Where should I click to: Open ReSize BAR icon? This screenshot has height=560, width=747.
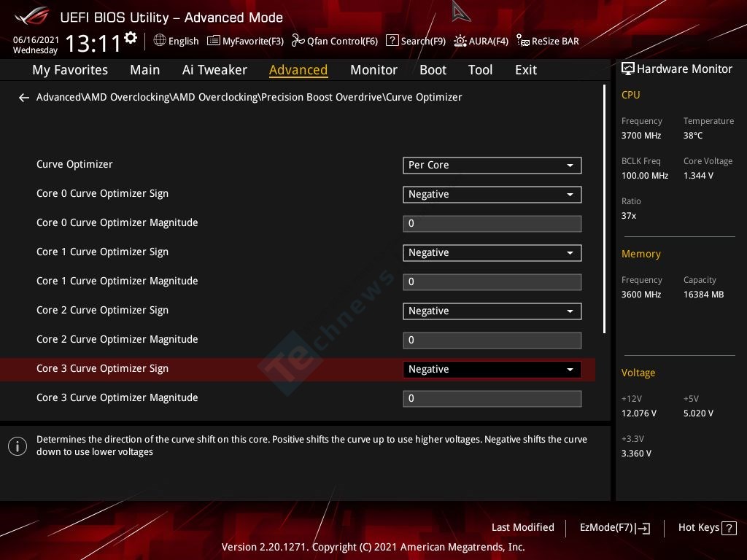pos(523,41)
